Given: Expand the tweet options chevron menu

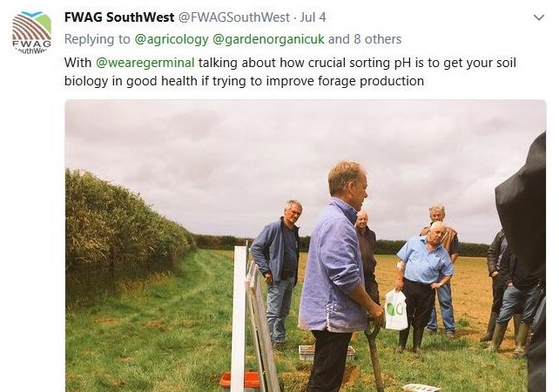Looking at the screenshot, I should pyautogui.click(x=539, y=17).
